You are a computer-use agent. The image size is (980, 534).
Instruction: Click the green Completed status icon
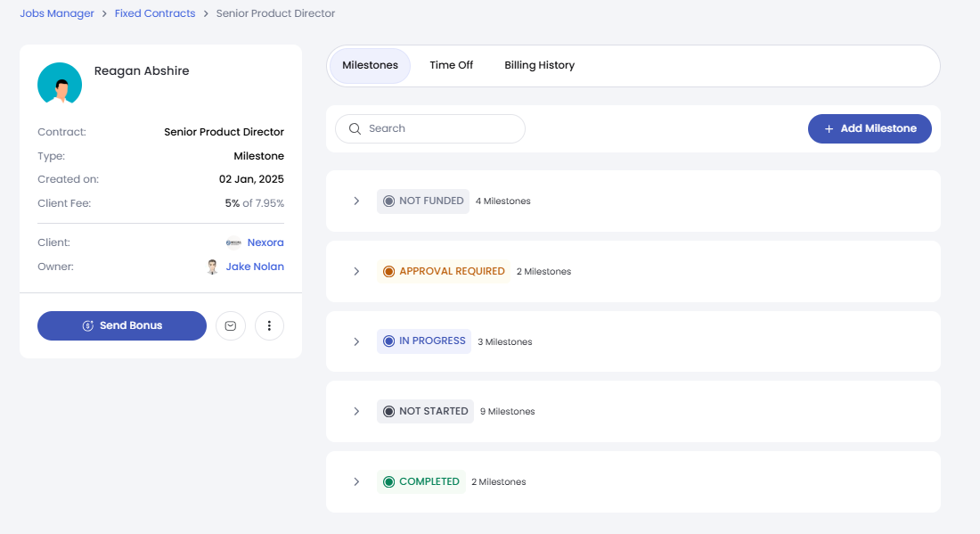tap(388, 482)
